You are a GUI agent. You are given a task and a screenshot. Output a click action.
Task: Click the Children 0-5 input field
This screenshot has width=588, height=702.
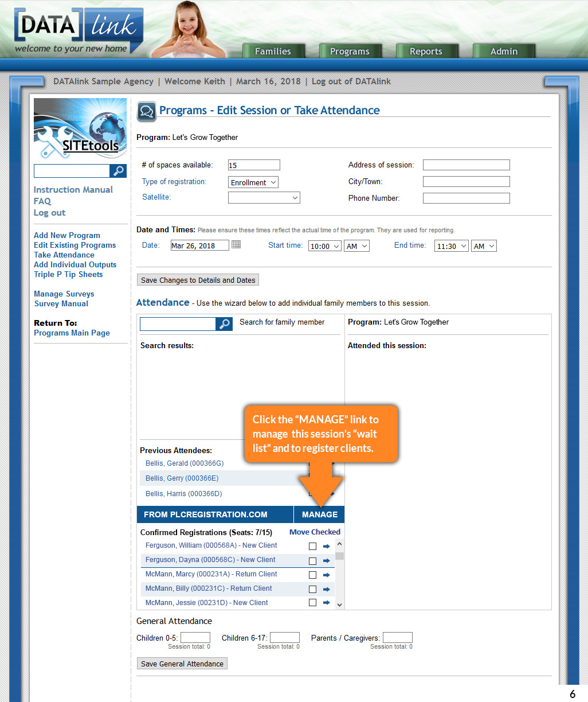(x=195, y=638)
